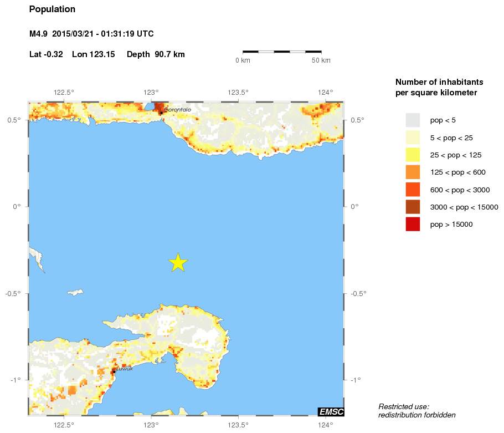
Task: Click the 'Lat -0.32' coordinate text
Action: click(46, 54)
